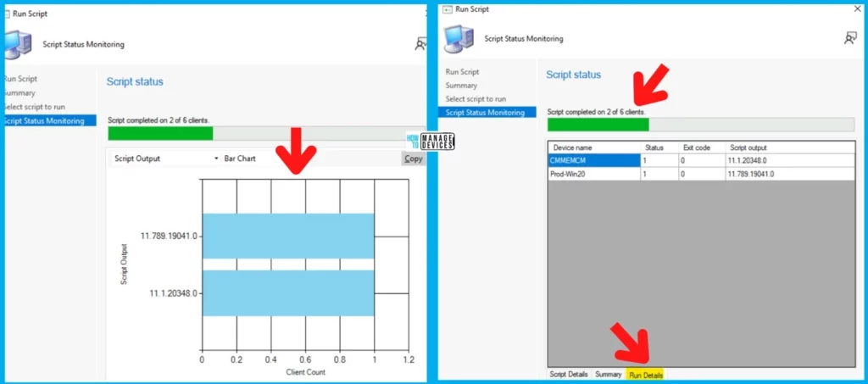Viewport: 868px width, 384px height.
Task: Sort by Script output column header
Action: (789, 147)
